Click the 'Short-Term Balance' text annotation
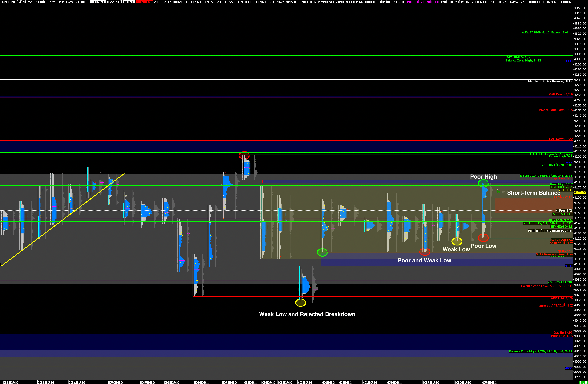Viewport: 588px width, 384px height. pos(534,193)
